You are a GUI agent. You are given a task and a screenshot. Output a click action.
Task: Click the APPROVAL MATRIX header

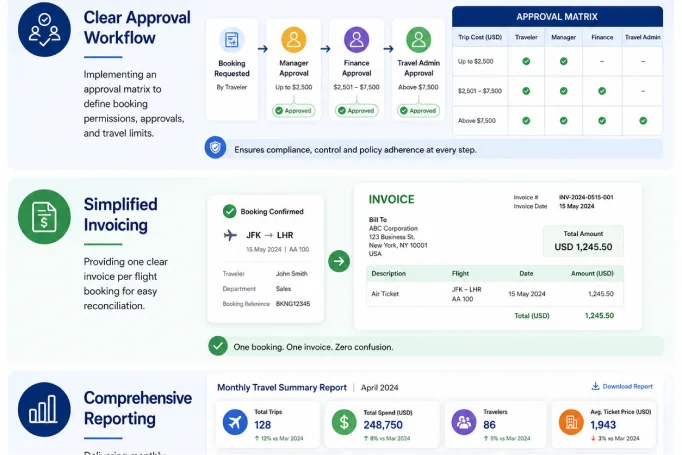pos(557,17)
